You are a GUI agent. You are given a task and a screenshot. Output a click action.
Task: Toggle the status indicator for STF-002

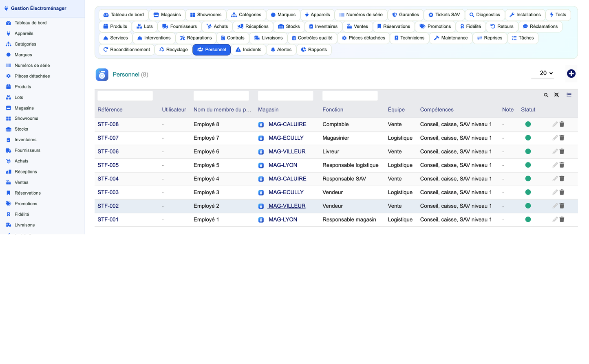tap(528, 206)
